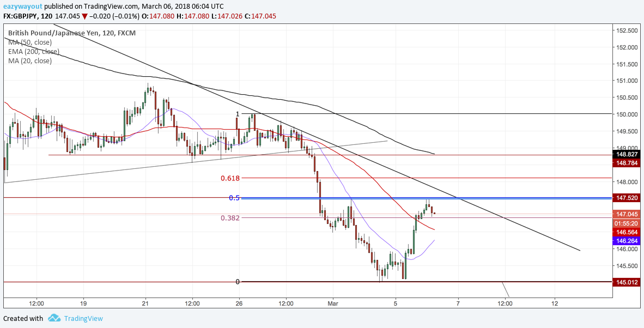Click the 147.520 price tag
The image size is (644, 328).
click(x=627, y=198)
